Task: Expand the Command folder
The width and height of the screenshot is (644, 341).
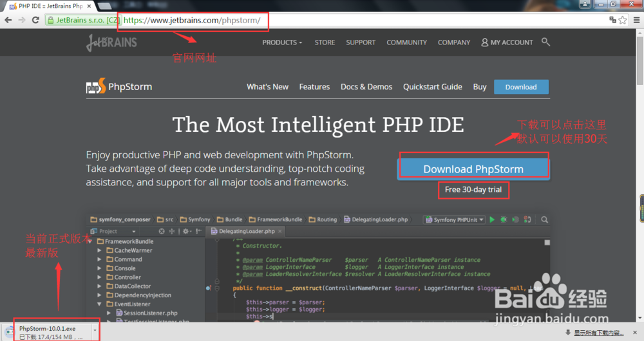Action: 99,259
